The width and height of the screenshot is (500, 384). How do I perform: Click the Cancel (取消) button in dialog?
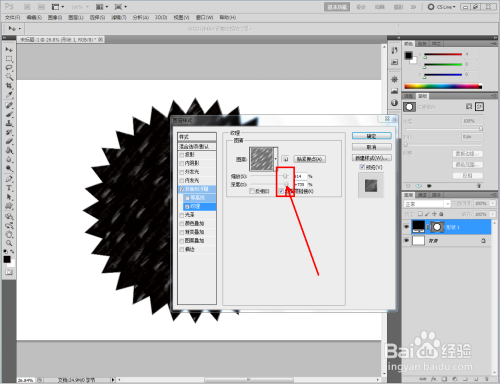click(x=372, y=147)
